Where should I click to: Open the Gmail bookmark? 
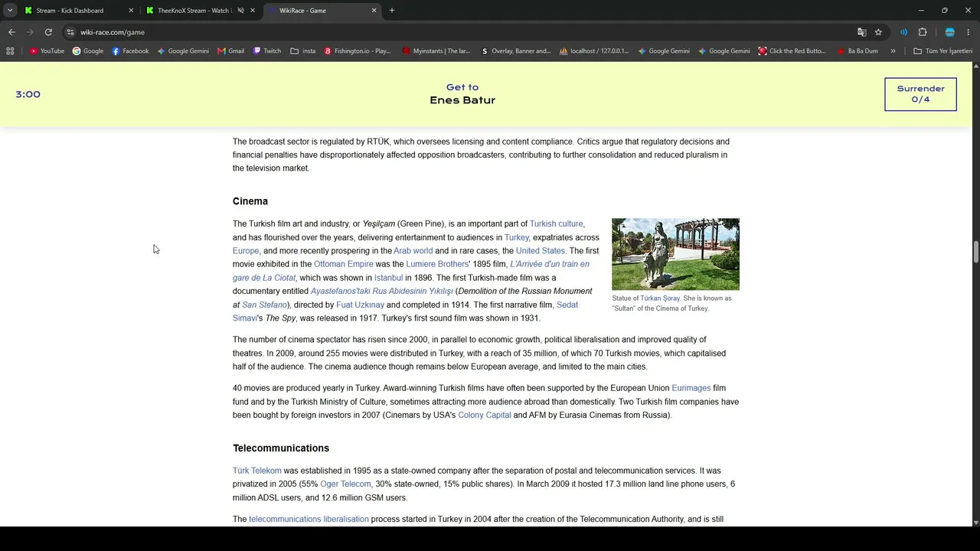(230, 51)
